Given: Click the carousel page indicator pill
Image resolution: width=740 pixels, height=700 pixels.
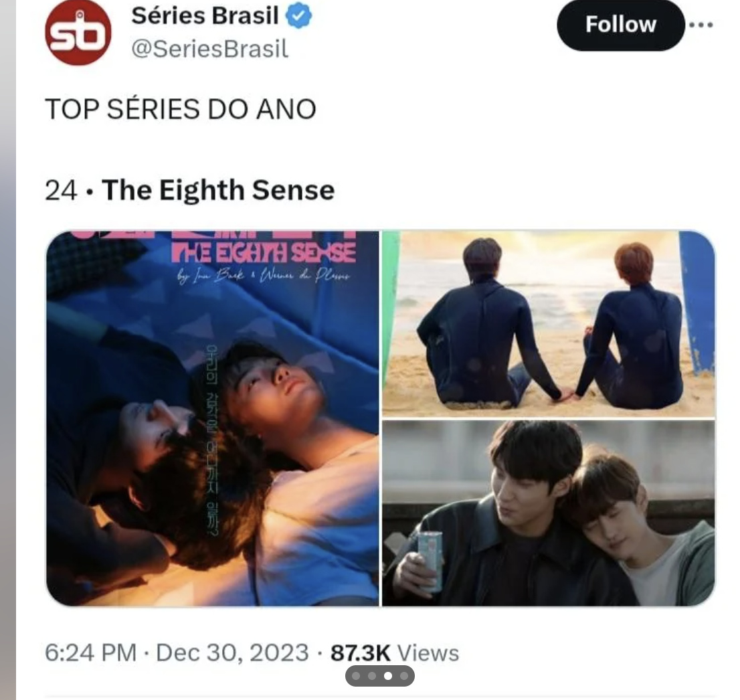Looking at the screenshot, I should [380, 676].
